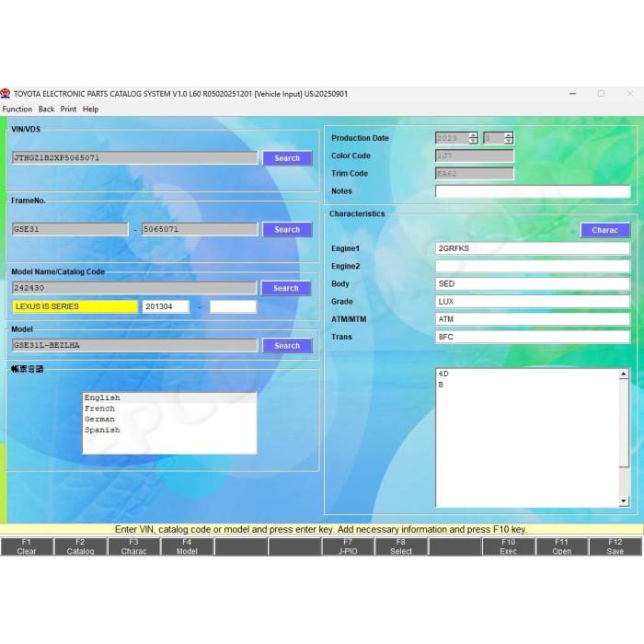The height and width of the screenshot is (644, 644).
Task: Click the 201304 start date field
Action: pyautogui.click(x=166, y=306)
